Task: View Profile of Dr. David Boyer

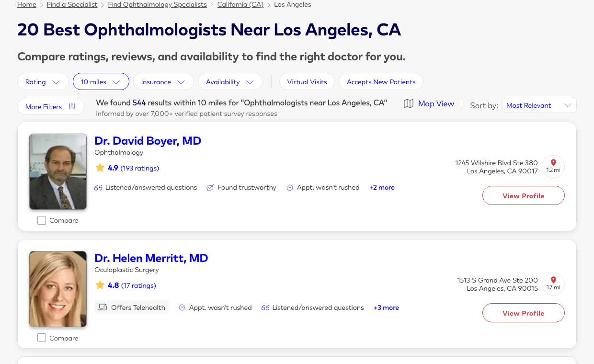Action: [523, 195]
